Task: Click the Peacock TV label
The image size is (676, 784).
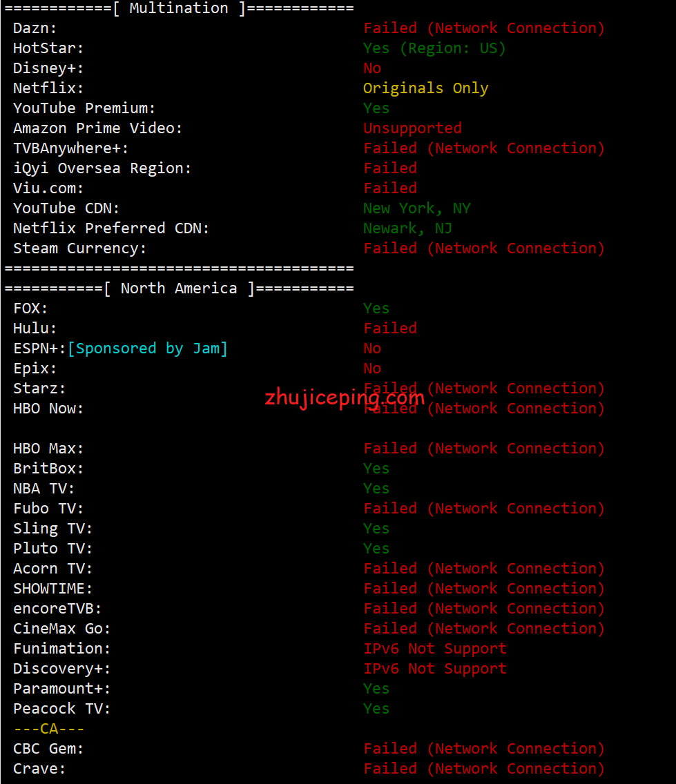Action: click(x=61, y=709)
